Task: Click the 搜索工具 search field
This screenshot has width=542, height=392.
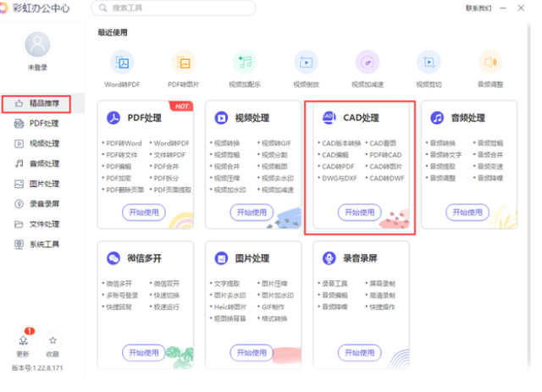Action: pos(174,8)
